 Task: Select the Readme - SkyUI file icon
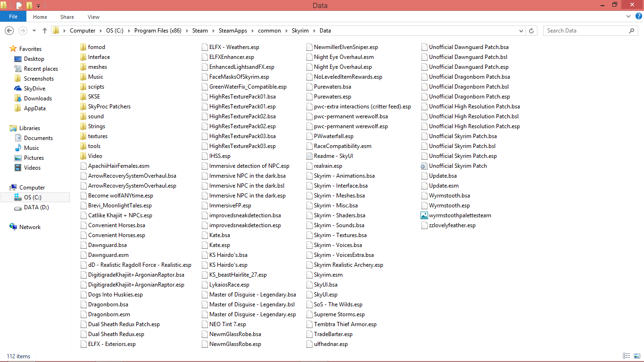point(309,156)
